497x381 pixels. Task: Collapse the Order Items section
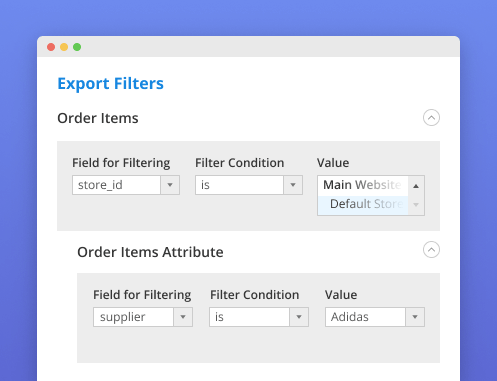pos(431,118)
